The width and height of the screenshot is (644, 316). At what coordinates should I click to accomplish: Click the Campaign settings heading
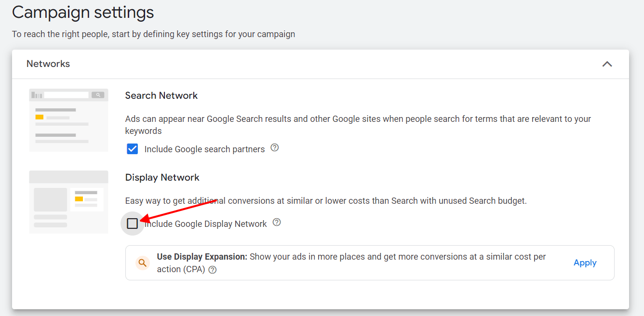point(82,12)
